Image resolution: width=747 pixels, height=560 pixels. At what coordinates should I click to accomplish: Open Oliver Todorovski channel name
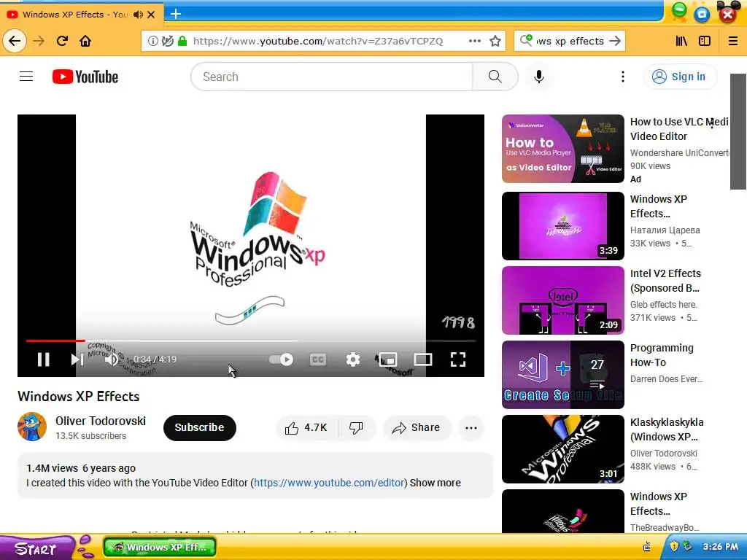101,421
